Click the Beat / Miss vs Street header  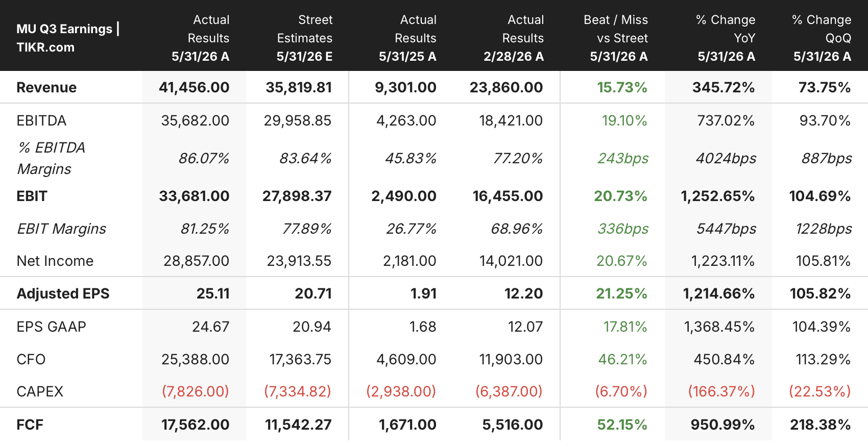coord(616,38)
